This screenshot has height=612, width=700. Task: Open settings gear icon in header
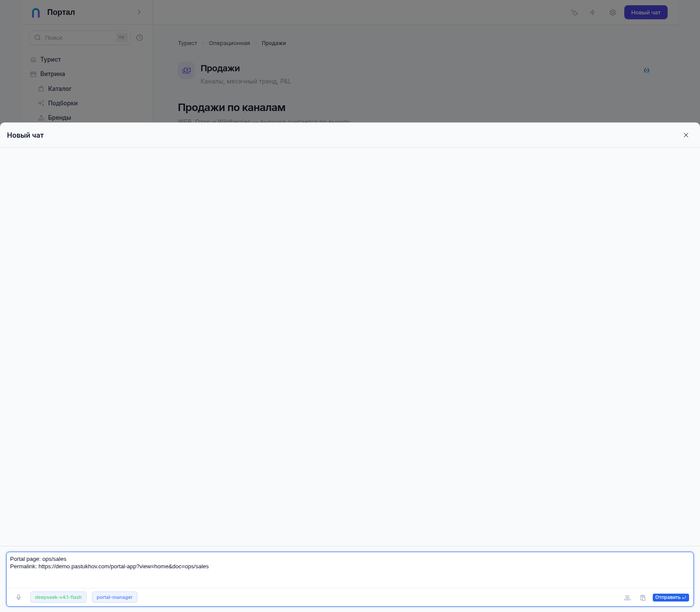(612, 13)
